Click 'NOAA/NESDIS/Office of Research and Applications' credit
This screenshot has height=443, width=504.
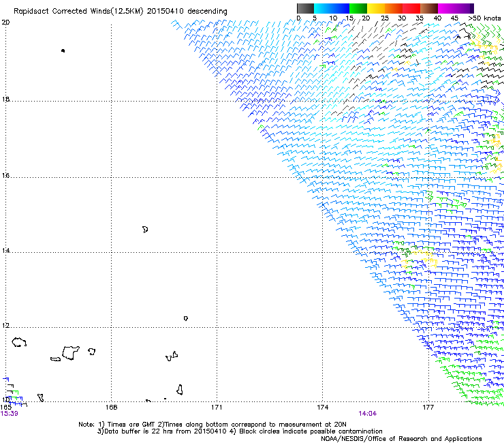401,439
